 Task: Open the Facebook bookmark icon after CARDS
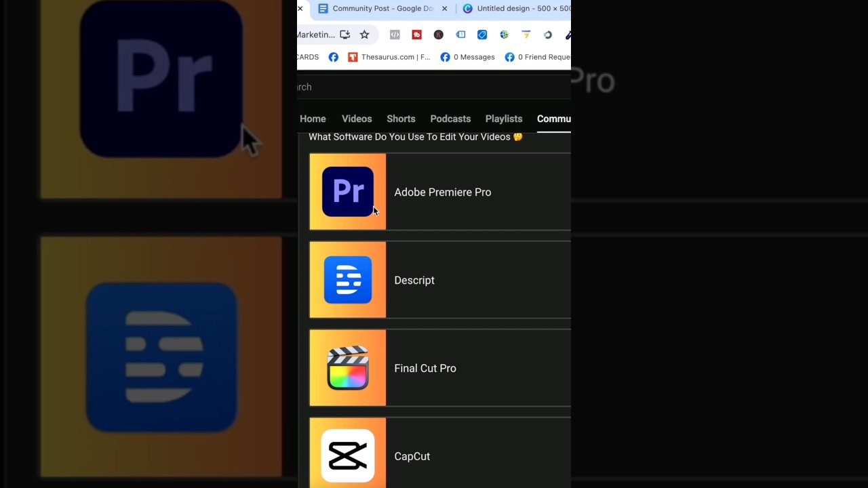click(334, 57)
